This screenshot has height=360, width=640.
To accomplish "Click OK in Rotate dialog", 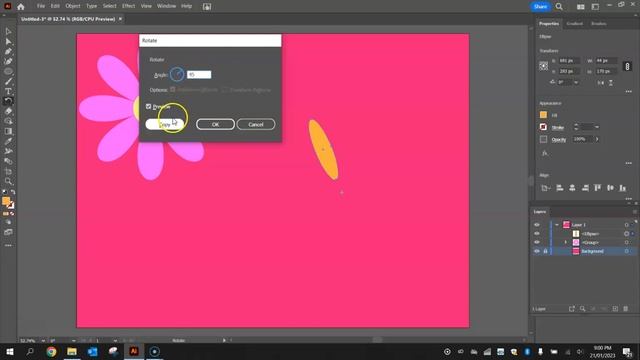I will click(x=216, y=124).
